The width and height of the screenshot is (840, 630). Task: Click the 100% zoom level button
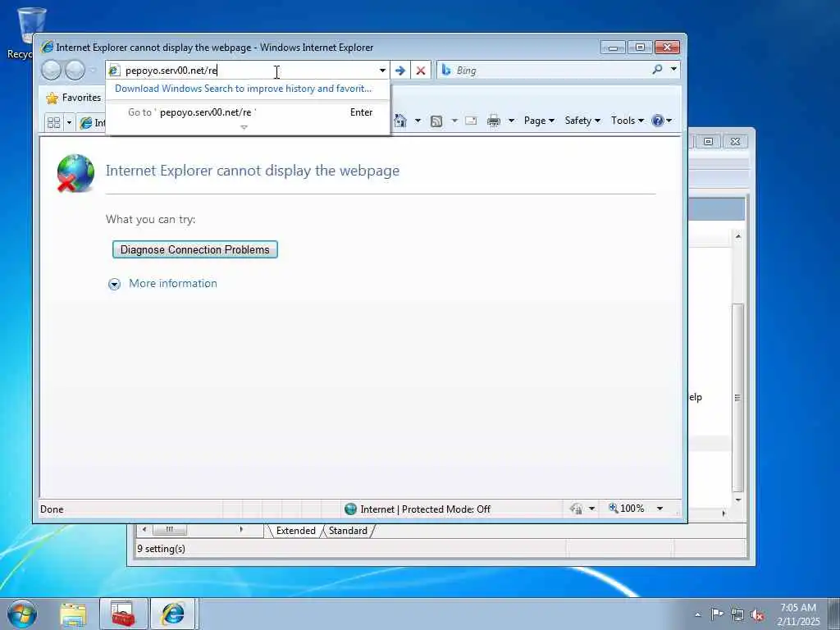coord(627,509)
